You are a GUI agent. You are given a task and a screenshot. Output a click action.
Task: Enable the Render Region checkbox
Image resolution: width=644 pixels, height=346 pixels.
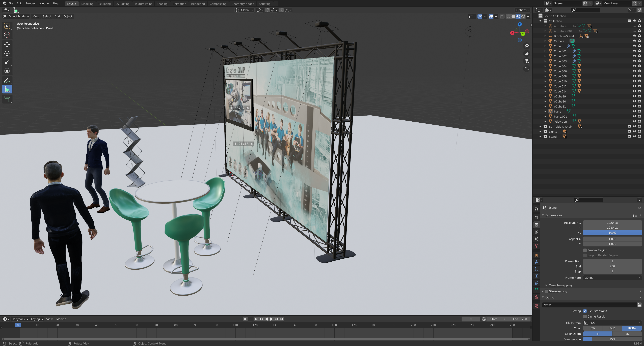[x=585, y=250]
